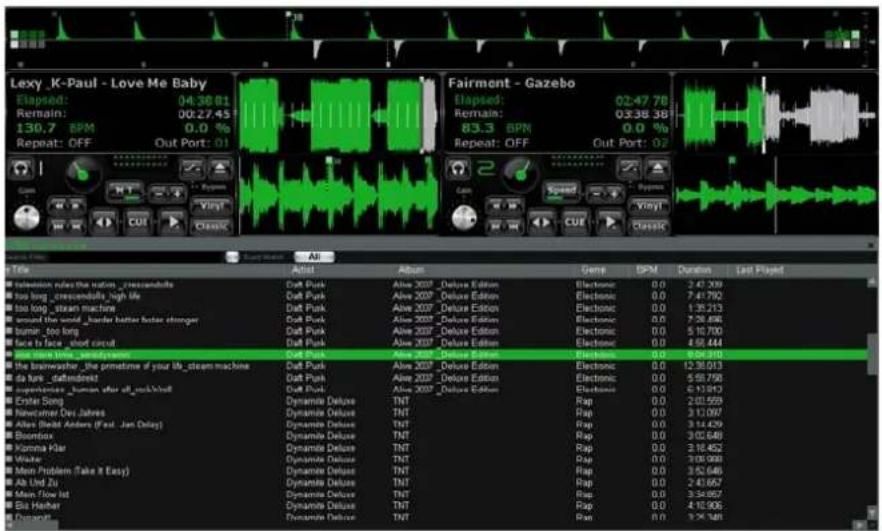
Task: Open the curve/EQ button on deck 1
Action: coord(192,168)
